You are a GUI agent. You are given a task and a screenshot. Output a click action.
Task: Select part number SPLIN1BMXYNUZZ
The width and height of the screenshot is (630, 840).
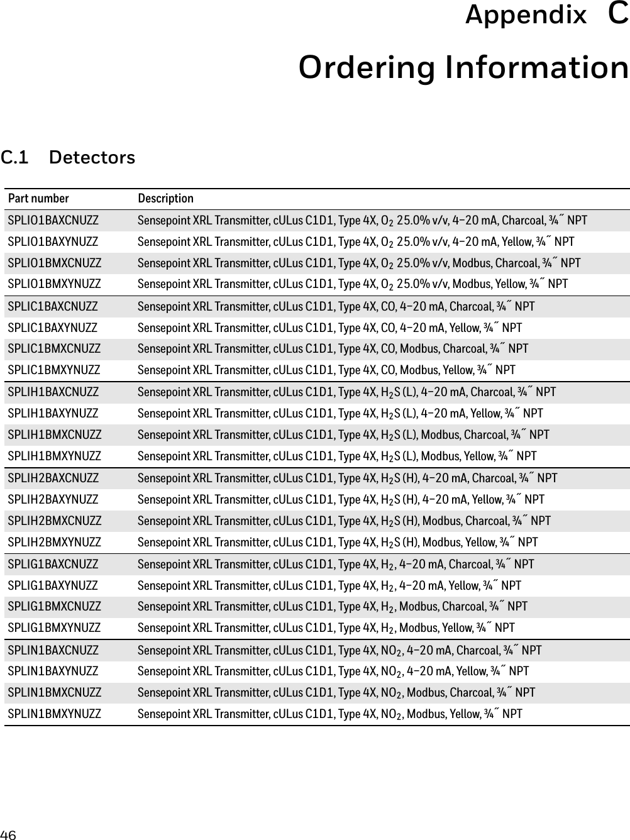(54, 714)
